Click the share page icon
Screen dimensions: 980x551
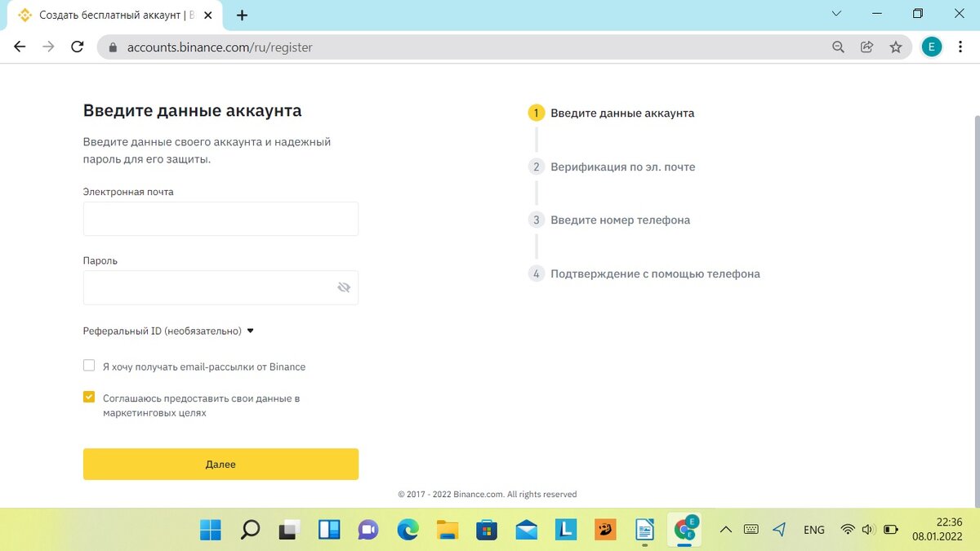click(867, 47)
